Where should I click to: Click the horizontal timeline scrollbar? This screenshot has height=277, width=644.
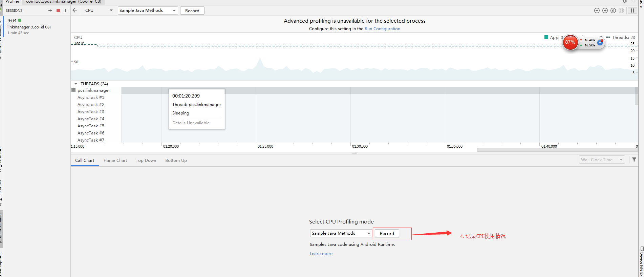pos(557,150)
